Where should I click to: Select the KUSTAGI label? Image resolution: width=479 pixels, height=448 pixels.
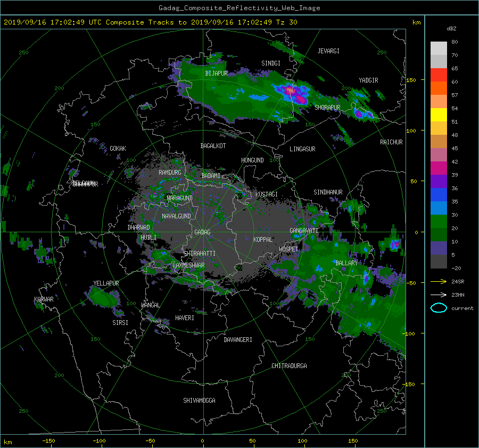tap(267, 194)
